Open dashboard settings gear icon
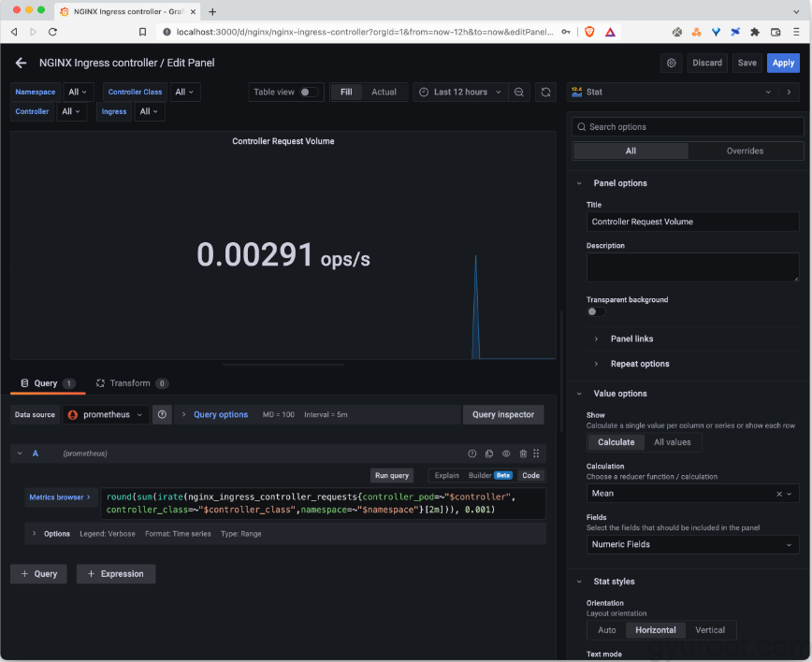This screenshot has width=812, height=662. [x=671, y=63]
